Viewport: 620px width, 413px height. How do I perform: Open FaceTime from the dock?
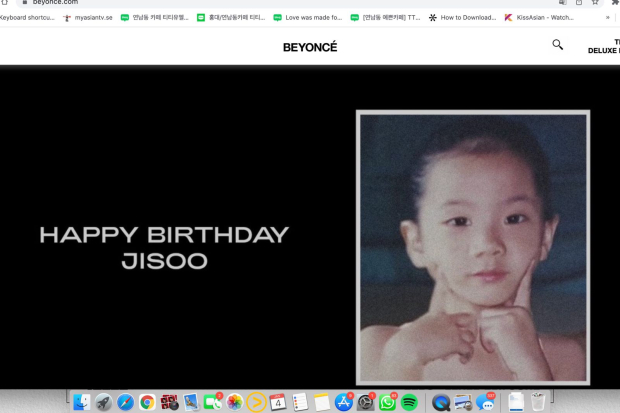pos(213,402)
